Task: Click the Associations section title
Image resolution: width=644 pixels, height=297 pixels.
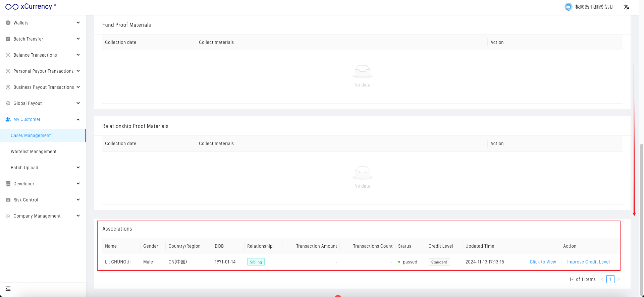Action: (117, 229)
